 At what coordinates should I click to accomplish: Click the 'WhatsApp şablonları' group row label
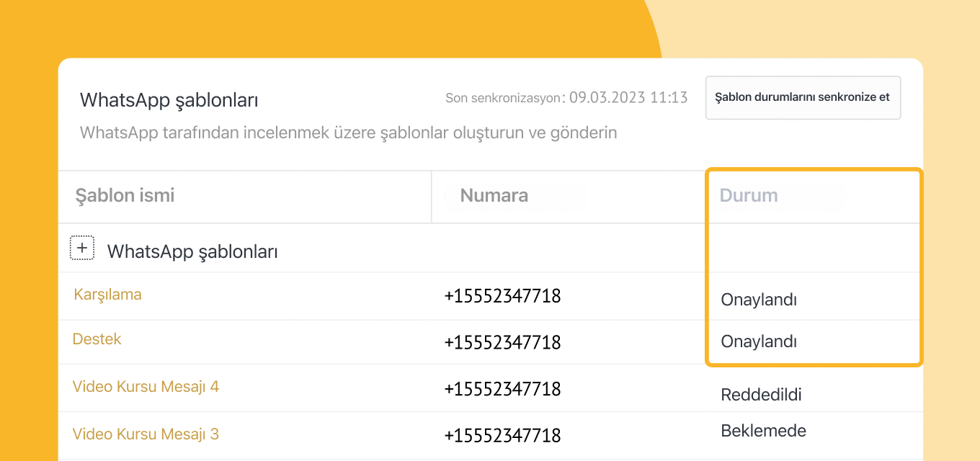pos(192,251)
